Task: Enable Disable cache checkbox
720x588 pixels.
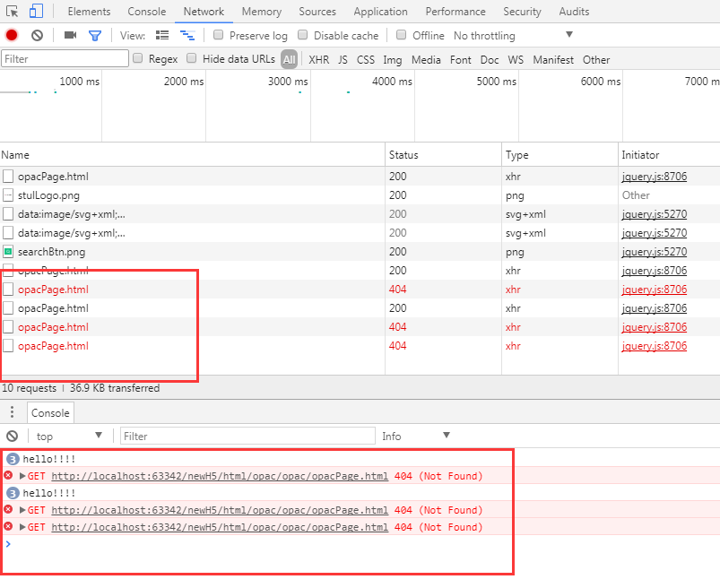Action: coord(302,35)
